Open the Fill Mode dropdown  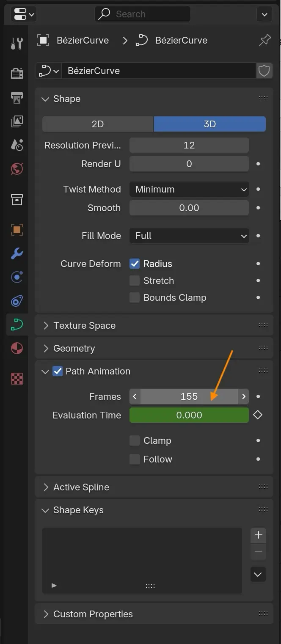click(x=189, y=236)
